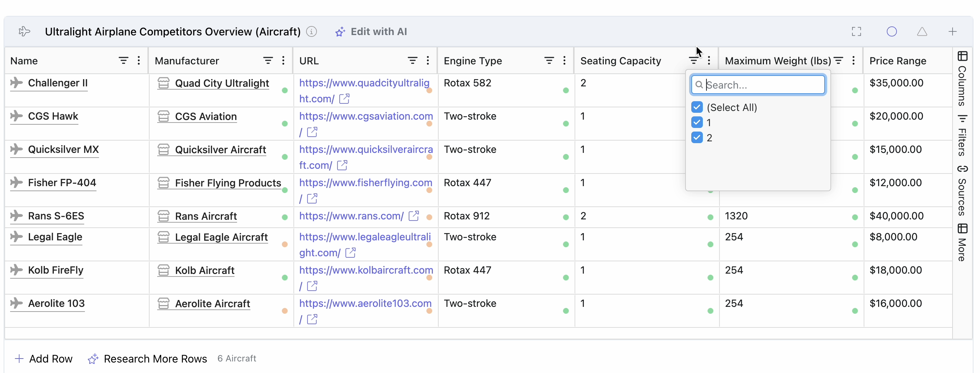Uncheck seating capacity value 2
The height and width of the screenshot is (373, 980).
[x=697, y=137]
